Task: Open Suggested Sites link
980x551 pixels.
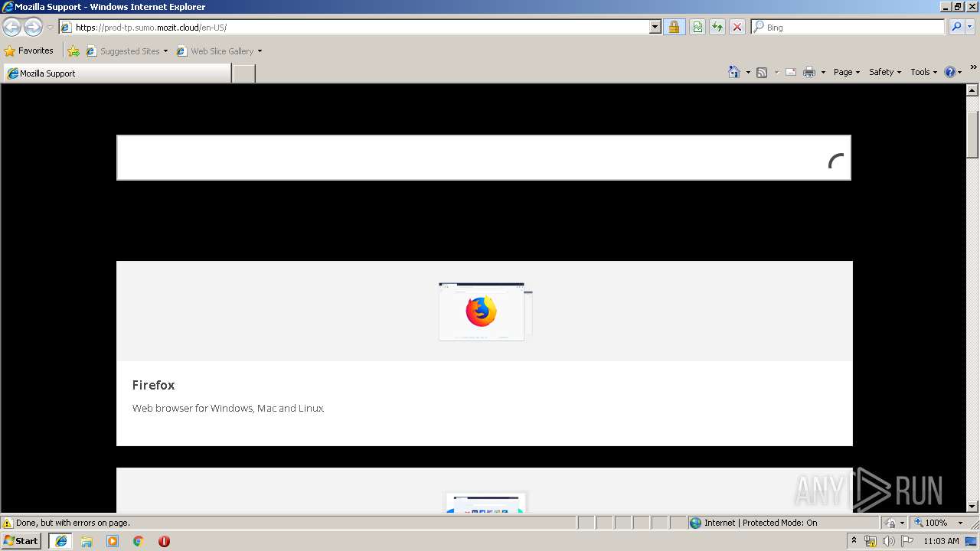Action: pyautogui.click(x=126, y=51)
